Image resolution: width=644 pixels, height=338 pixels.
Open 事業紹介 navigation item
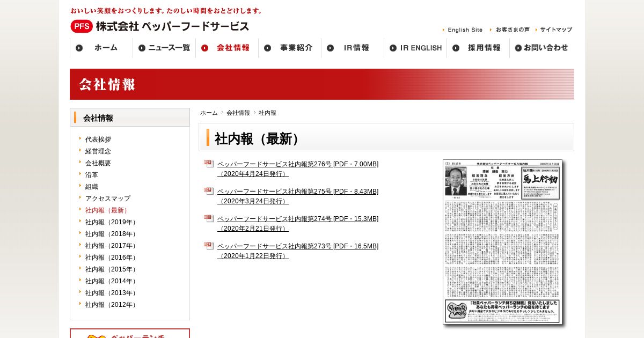coord(290,48)
